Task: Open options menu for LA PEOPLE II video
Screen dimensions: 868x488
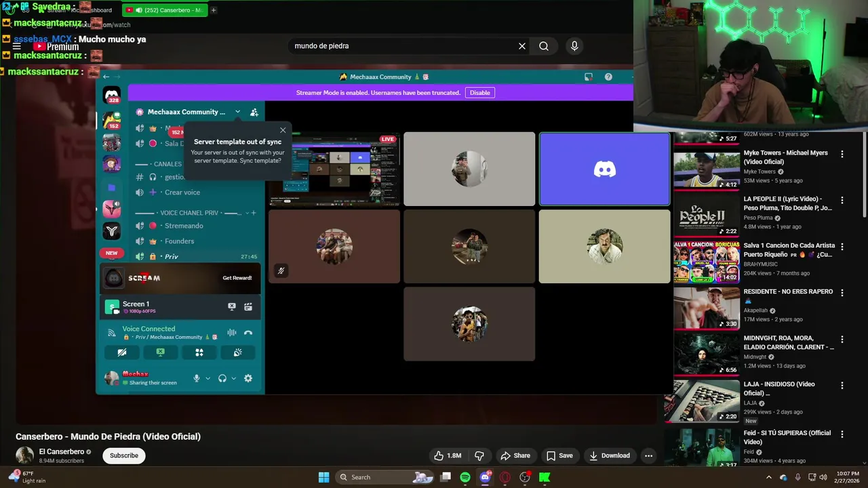Action: pos(842,201)
